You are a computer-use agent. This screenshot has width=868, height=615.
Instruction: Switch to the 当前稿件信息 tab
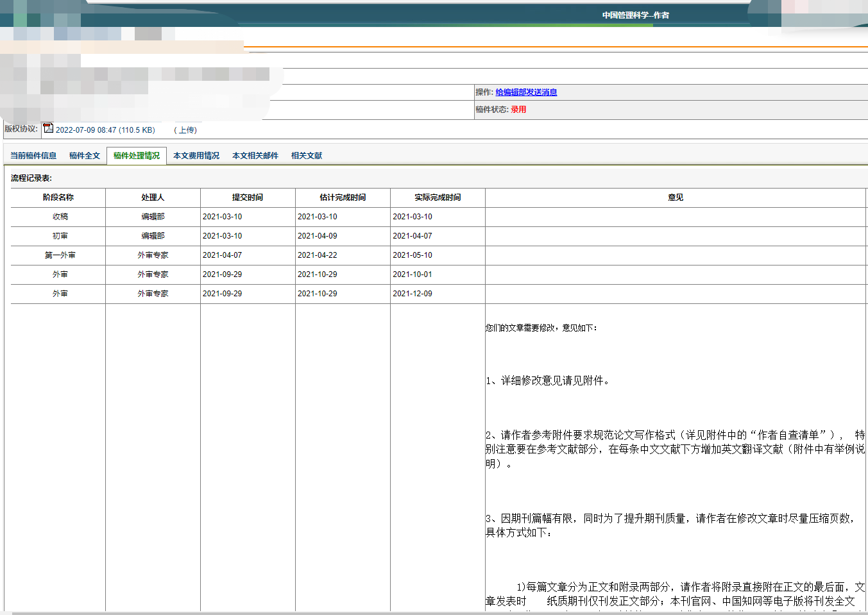[x=33, y=156]
